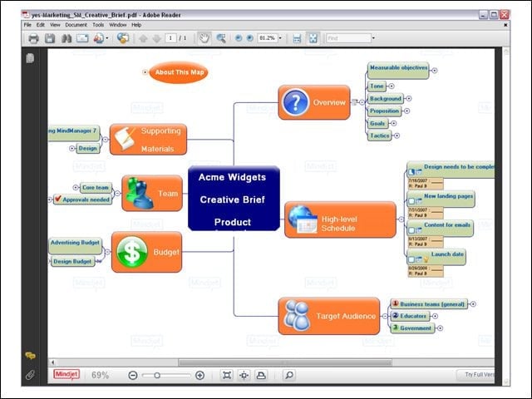
Task: Select the Supporting Materials topic
Action: 148,140
